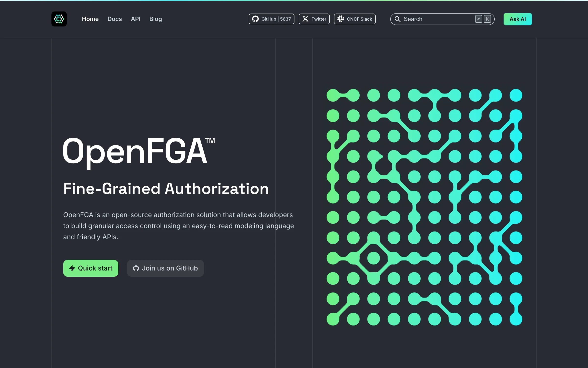Click Join us on GitHub button
This screenshot has width=588, height=368.
coord(165,268)
